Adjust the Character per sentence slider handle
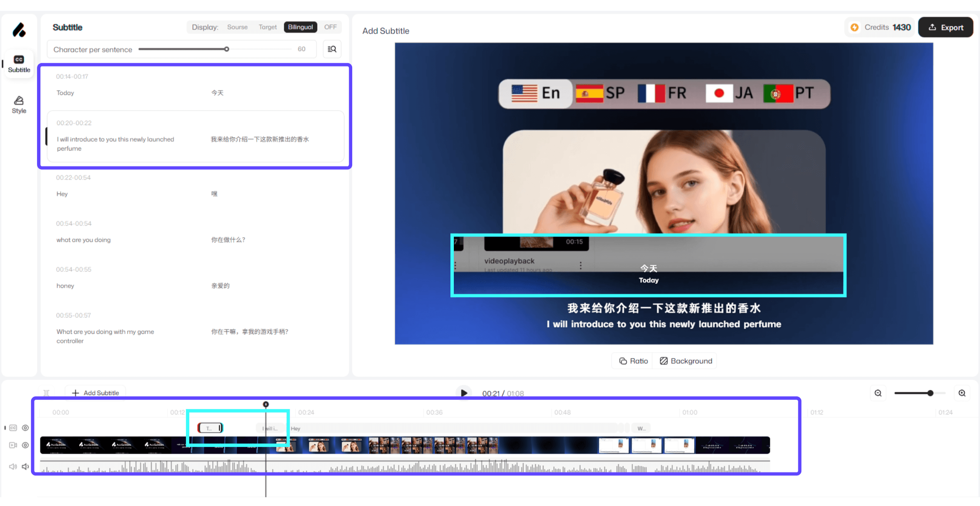 point(227,49)
